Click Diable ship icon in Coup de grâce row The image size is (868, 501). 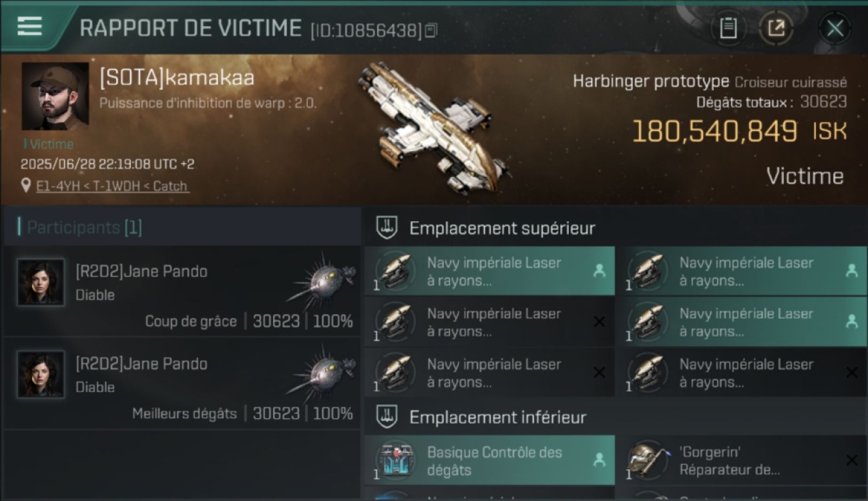coord(322,281)
